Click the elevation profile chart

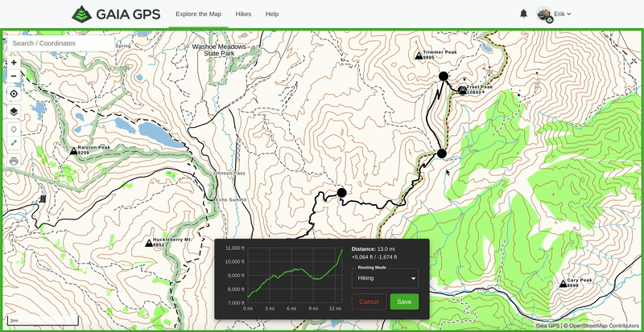point(294,276)
